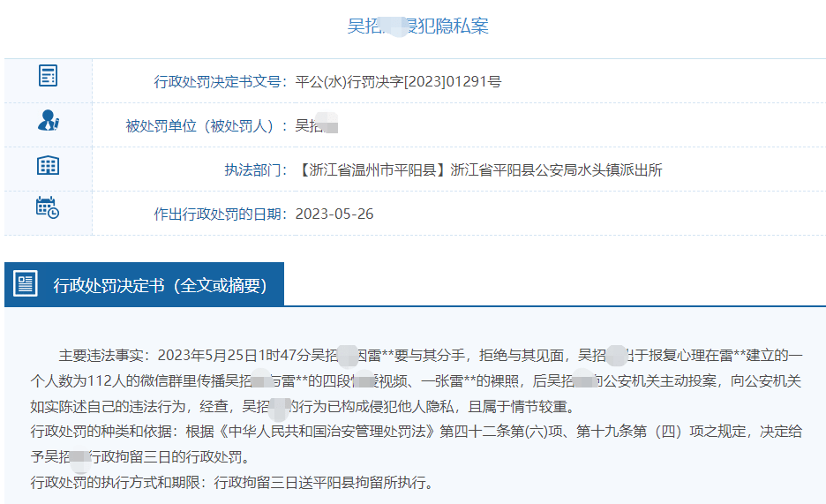Click document number 平公(水)行罚决字[2023]01291号

398,82
